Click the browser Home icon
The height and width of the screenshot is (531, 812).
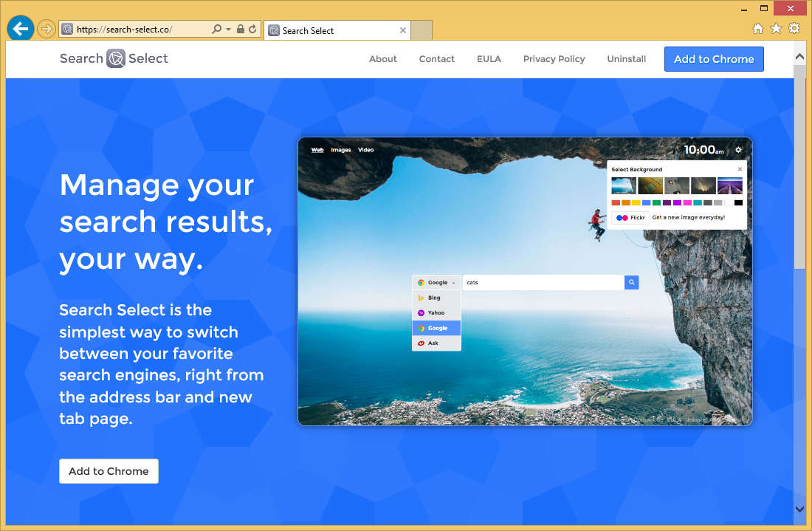(x=758, y=29)
